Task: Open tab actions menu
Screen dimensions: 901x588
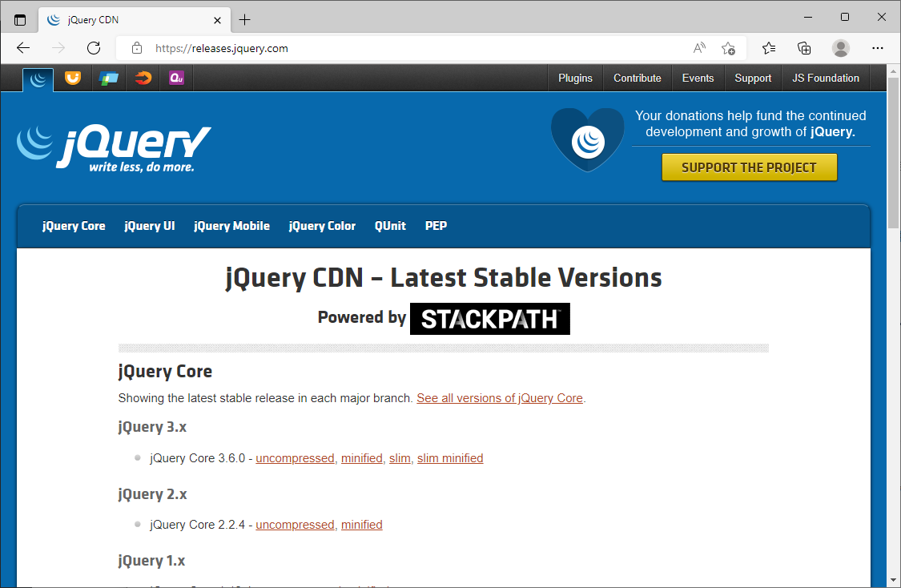Action: coord(20,20)
